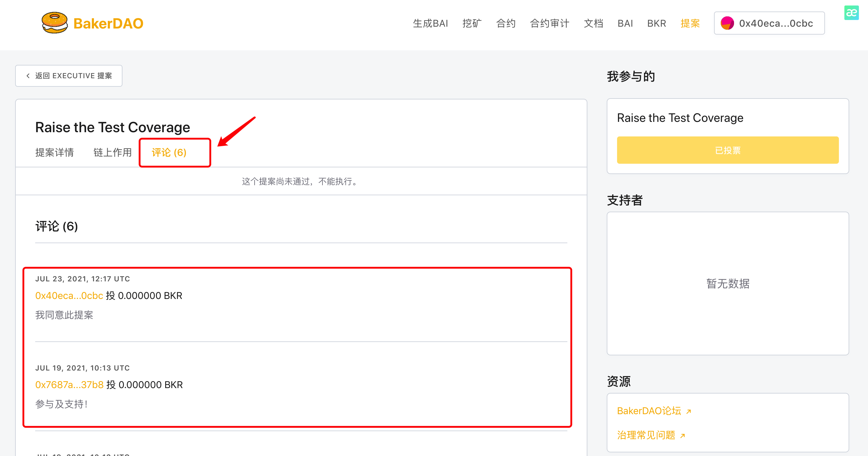Click external arrow icon beside 治理常见问题
The image size is (868, 456).
click(x=683, y=436)
